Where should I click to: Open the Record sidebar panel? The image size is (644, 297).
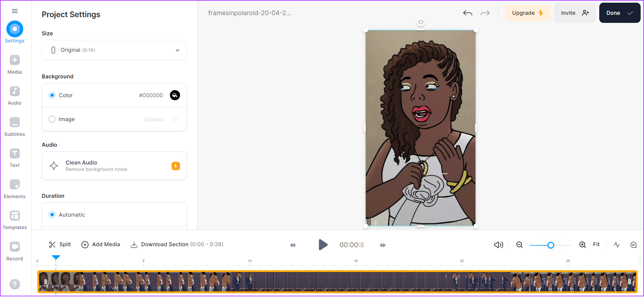[15, 251]
